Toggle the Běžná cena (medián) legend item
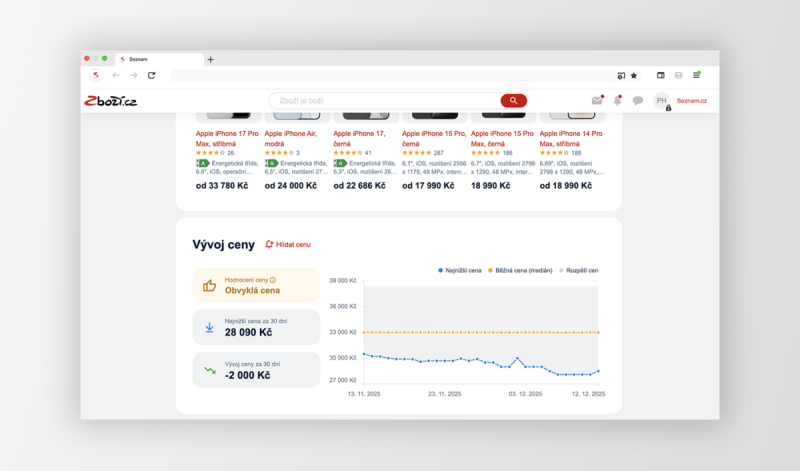 522,271
